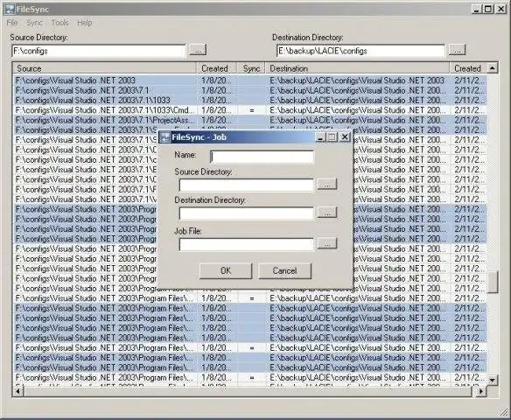Browse for main window Destination Directory
This screenshot has width=511, height=420.
coord(457,50)
